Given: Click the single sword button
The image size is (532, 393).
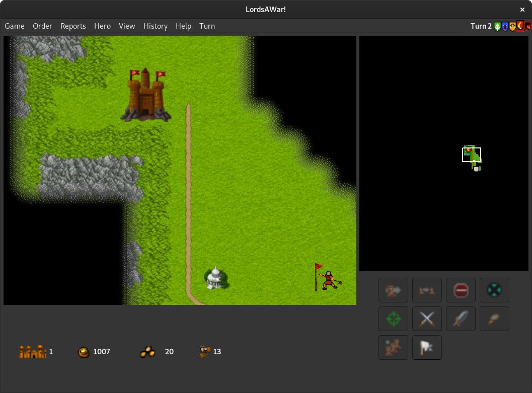Looking at the screenshot, I should (x=461, y=319).
